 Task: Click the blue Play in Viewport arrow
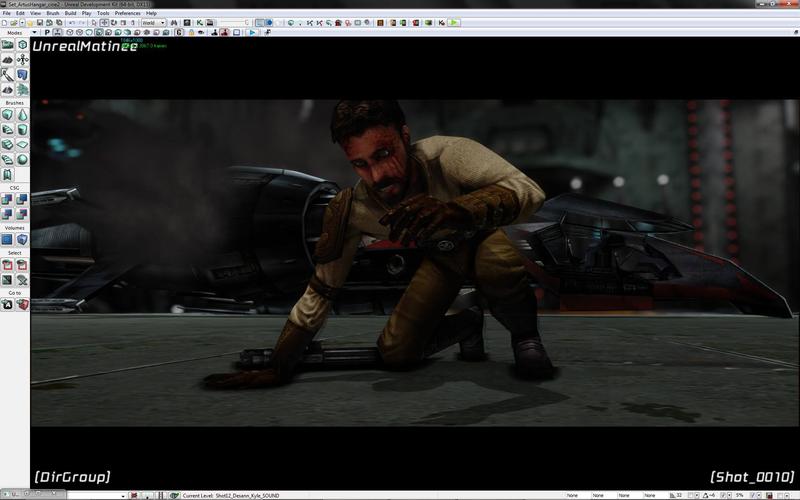pos(252,33)
